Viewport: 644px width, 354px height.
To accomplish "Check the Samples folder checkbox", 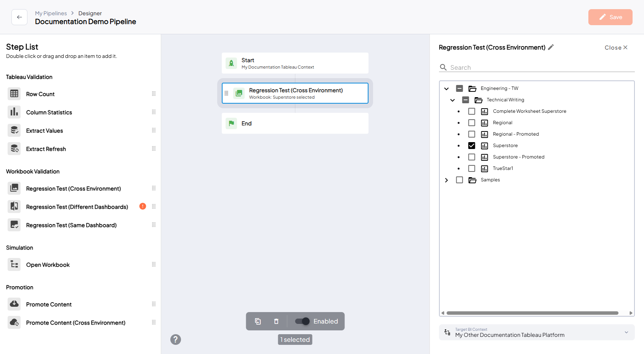I will coord(460,180).
